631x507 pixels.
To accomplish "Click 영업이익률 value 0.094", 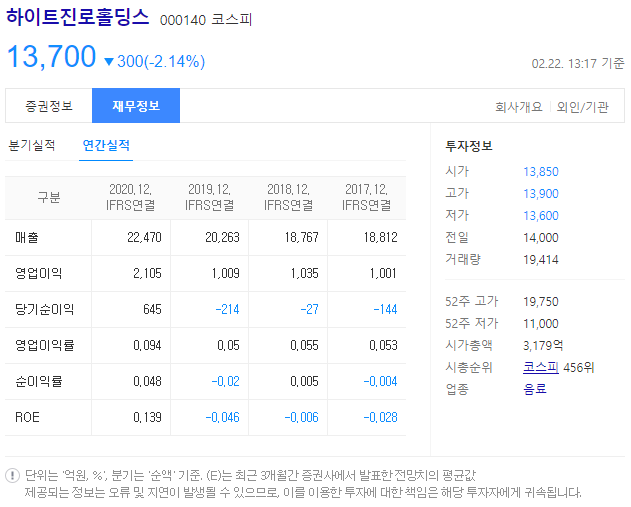I will (147, 345).
